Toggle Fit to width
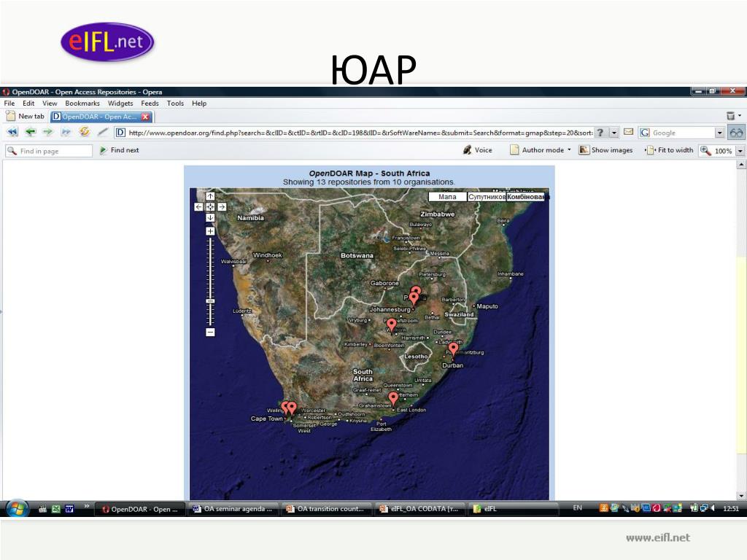 coord(669,150)
